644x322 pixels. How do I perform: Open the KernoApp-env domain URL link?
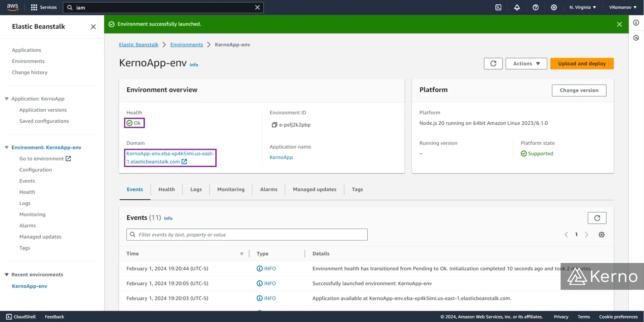[x=170, y=158]
